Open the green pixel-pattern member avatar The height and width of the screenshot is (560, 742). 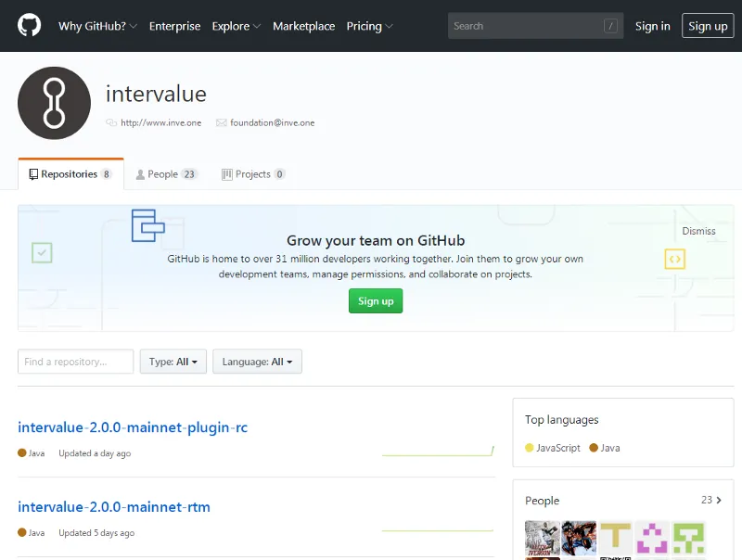(688, 538)
